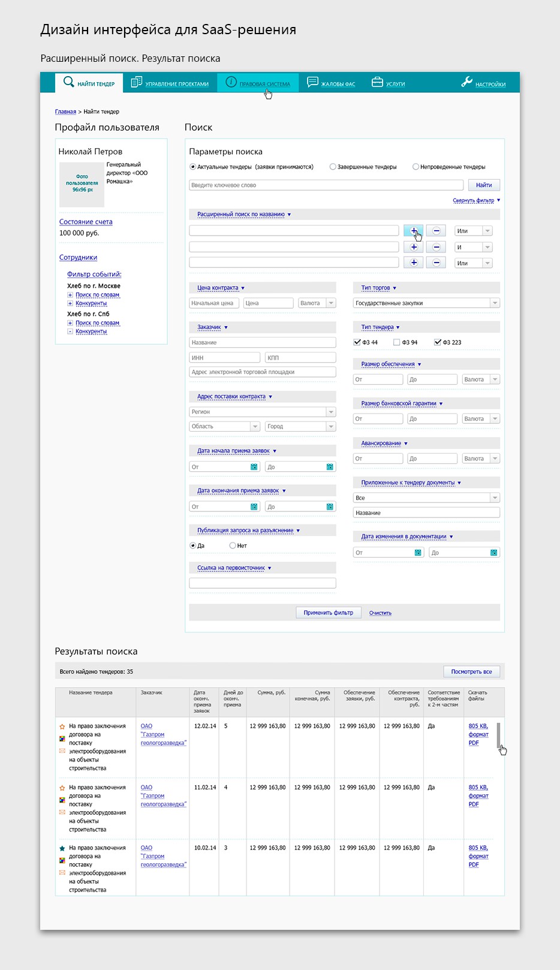Open the 'Жалобы ФАС' tab
The image size is (560, 970).
click(x=331, y=83)
